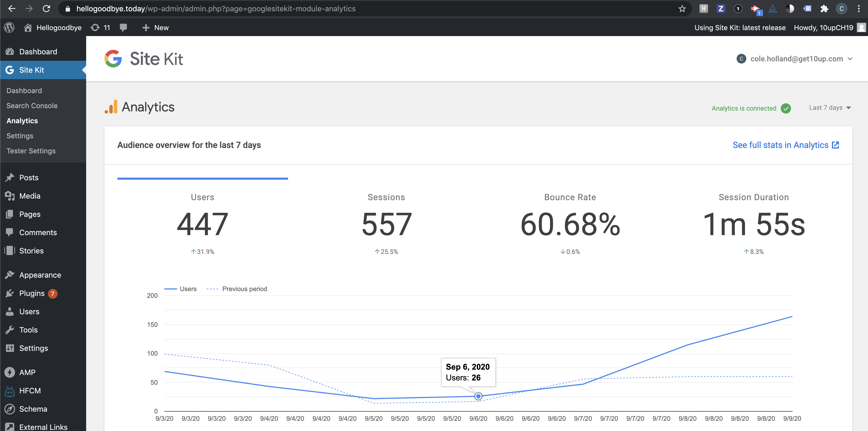The width and height of the screenshot is (868, 431).
Task: Click the updates refresh icon
Action: click(x=95, y=28)
